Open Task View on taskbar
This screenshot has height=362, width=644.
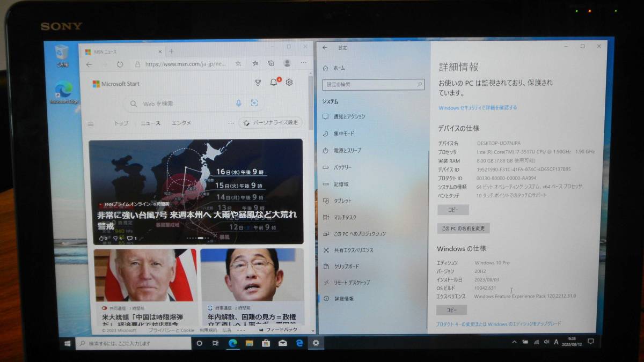point(216,343)
